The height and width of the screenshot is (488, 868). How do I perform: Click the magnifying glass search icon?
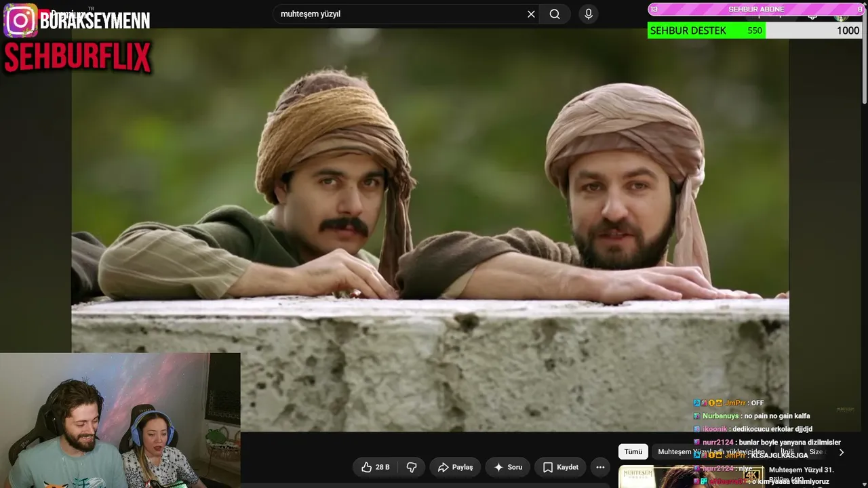[555, 14]
